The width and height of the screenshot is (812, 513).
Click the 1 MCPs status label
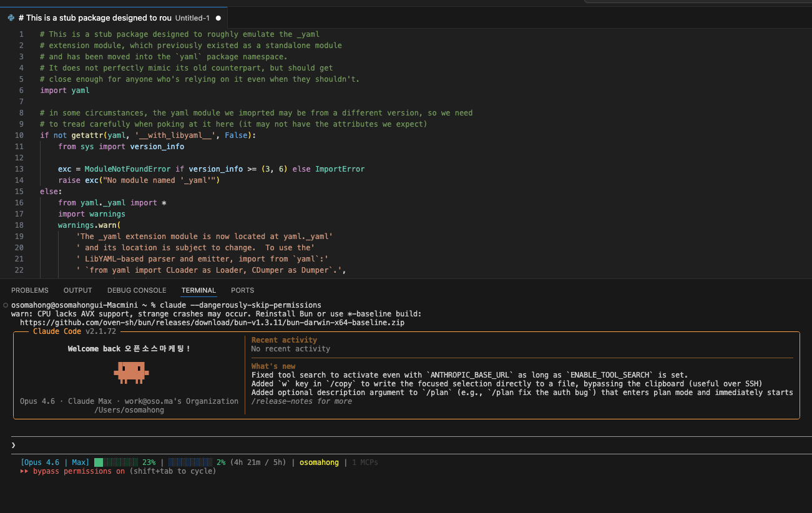click(x=364, y=462)
